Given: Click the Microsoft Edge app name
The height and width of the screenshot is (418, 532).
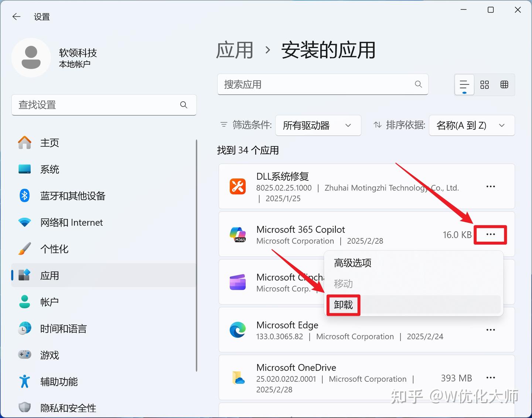Looking at the screenshot, I should tap(287, 325).
